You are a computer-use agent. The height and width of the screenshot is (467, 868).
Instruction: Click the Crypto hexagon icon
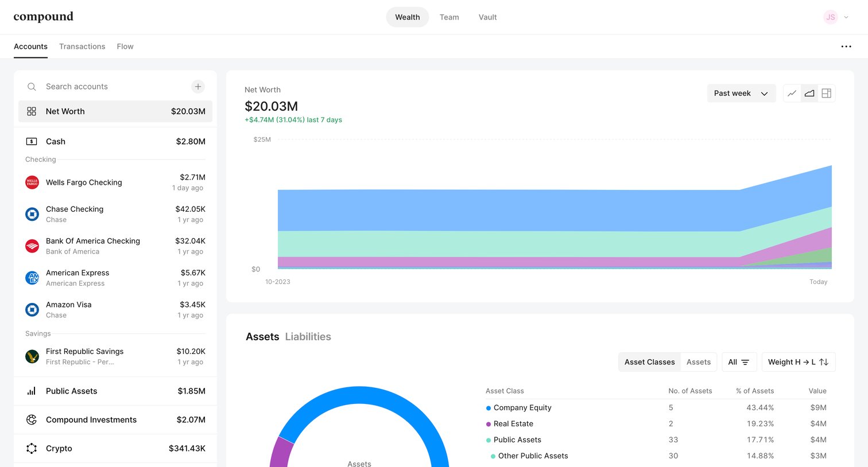point(32,449)
